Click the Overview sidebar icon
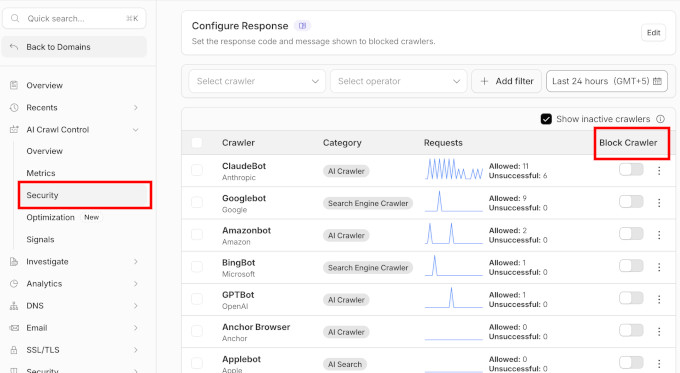The image size is (680, 373). point(14,85)
